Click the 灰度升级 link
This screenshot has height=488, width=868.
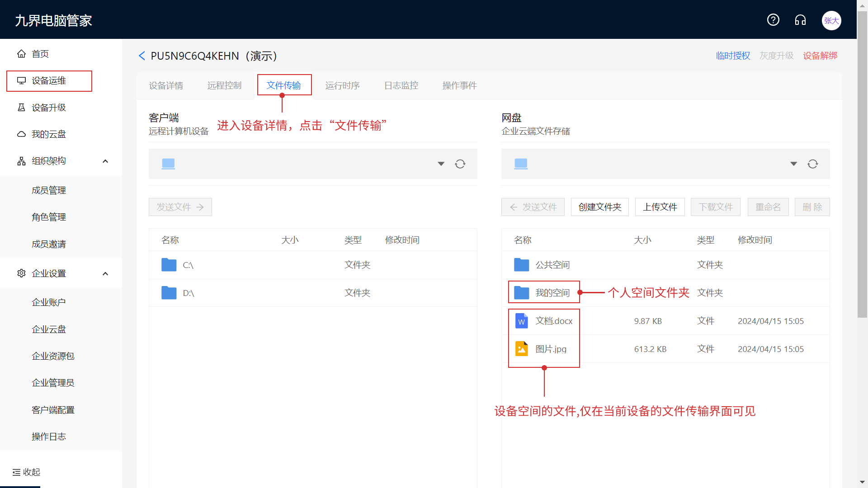click(x=777, y=56)
